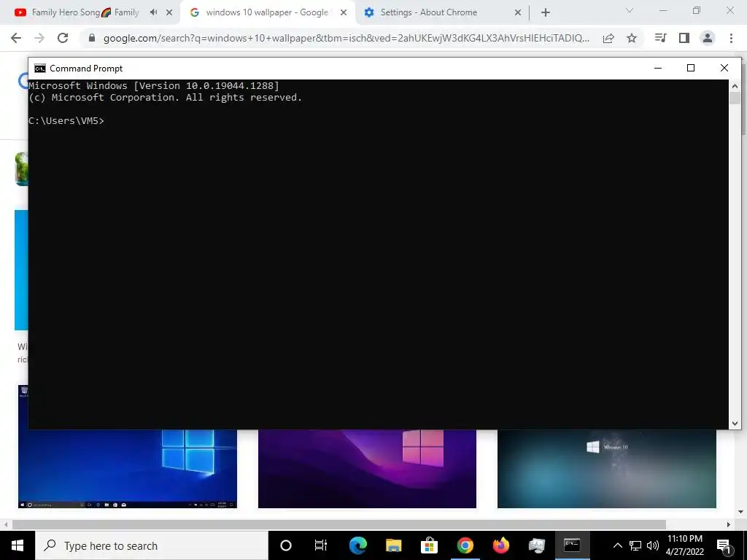Click the Microsoft Windows version text line
The image size is (747, 560).
tap(154, 86)
